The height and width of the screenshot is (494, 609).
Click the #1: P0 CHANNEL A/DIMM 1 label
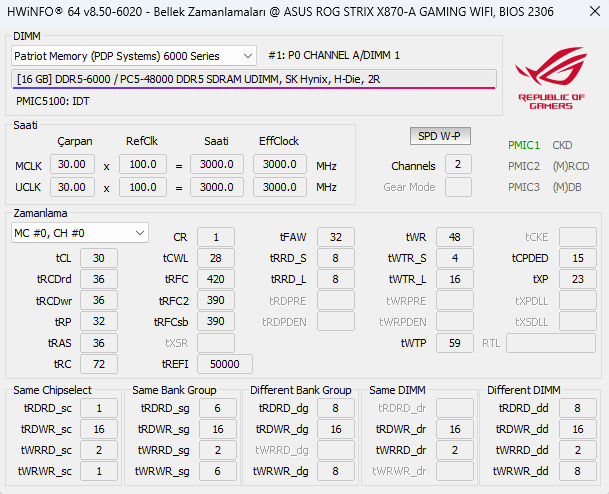click(334, 56)
